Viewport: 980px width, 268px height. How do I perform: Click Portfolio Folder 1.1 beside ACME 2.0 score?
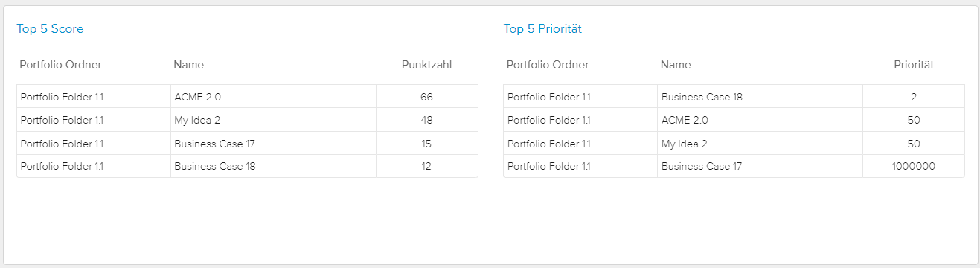[62, 97]
